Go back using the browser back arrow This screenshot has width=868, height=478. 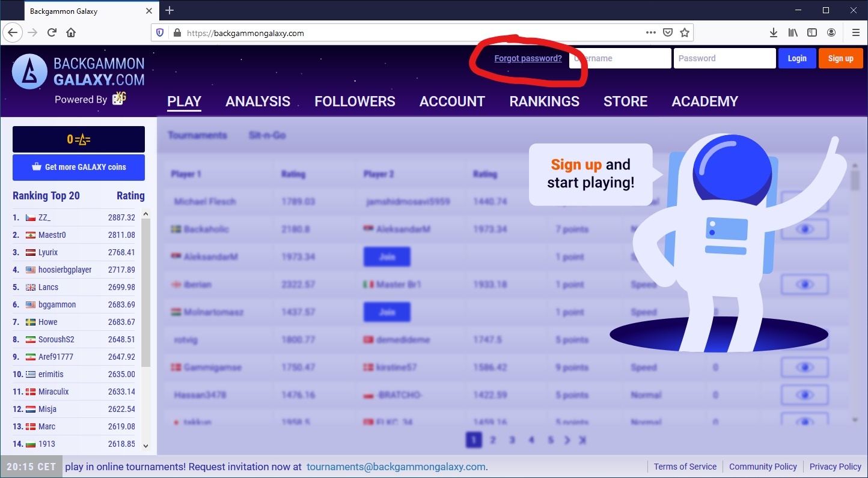(x=13, y=32)
